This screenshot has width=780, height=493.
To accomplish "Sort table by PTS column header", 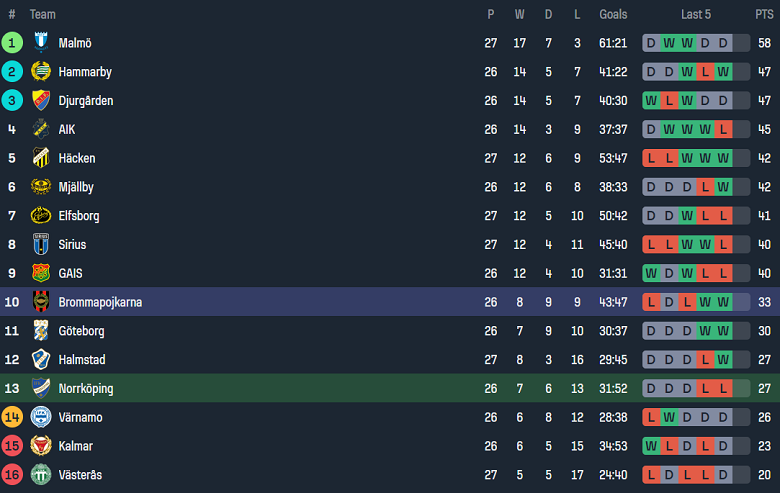I will pyautogui.click(x=764, y=14).
